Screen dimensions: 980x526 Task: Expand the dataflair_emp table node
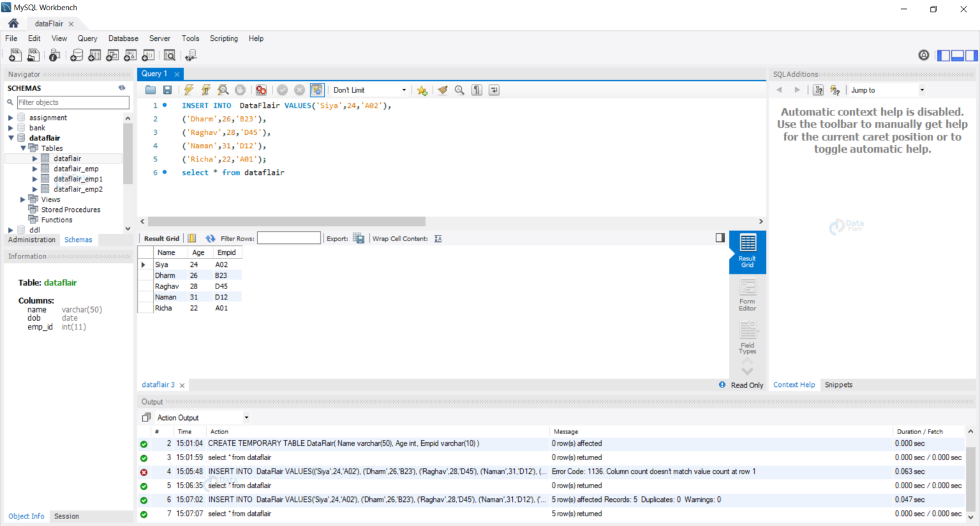click(34, 169)
